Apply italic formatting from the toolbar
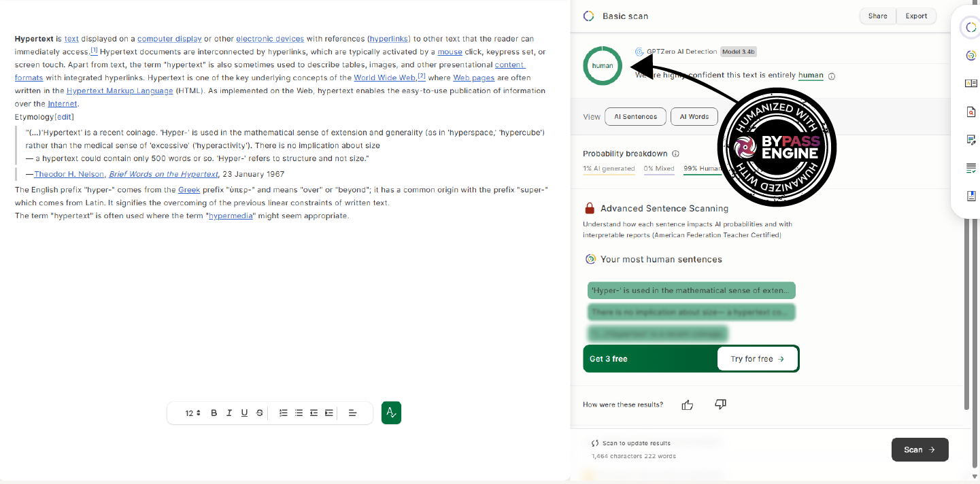Screen dimensions: 980x484 point(229,413)
